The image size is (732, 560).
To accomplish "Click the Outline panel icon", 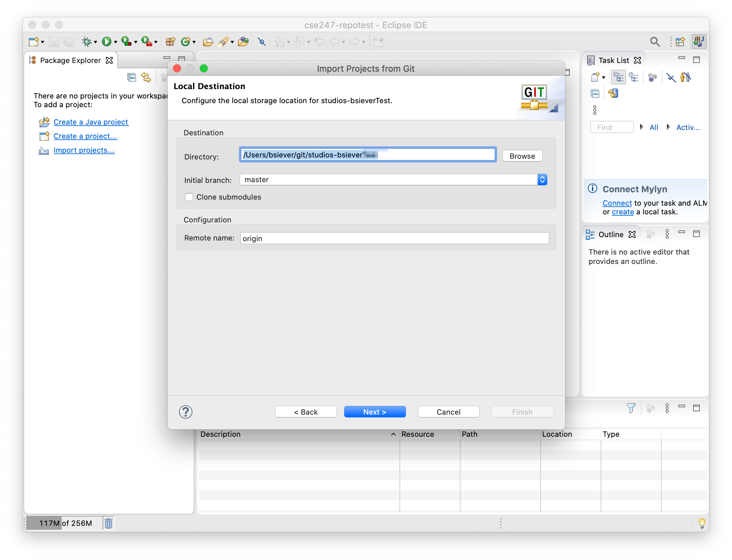I will click(x=590, y=233).
